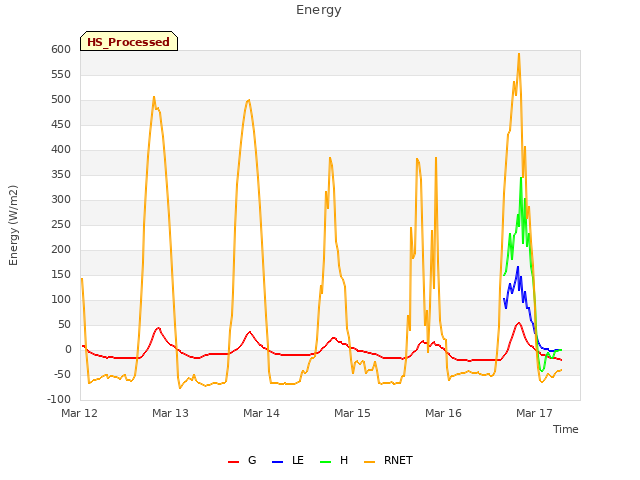Click the 300 y-axis tick label

pyautogui.click(x=61, y=200)
